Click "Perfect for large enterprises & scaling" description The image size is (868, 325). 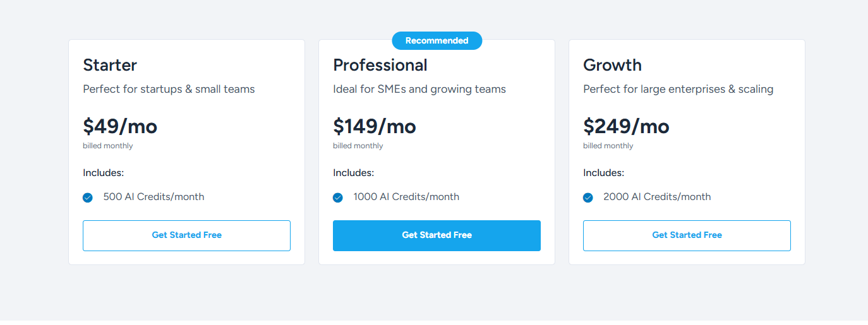tap(678, 89)
